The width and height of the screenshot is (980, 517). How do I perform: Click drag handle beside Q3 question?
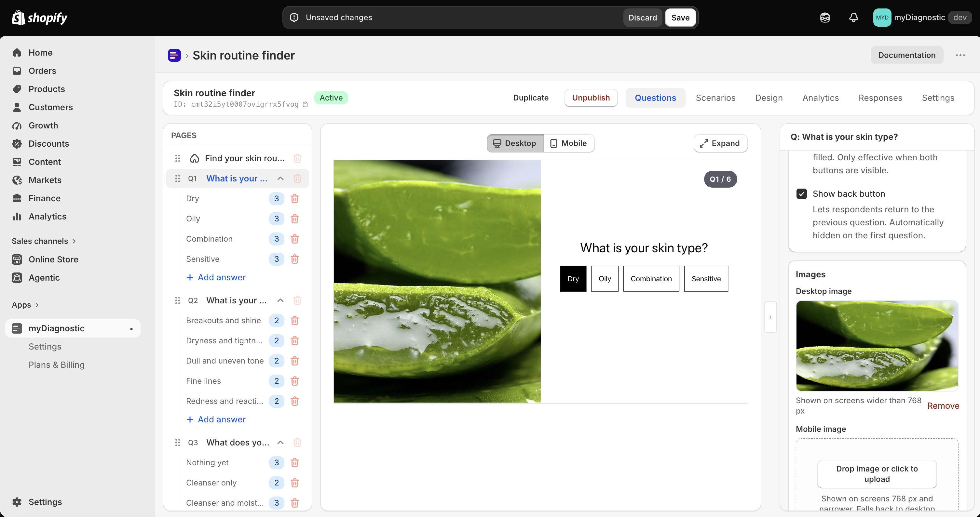177,443
